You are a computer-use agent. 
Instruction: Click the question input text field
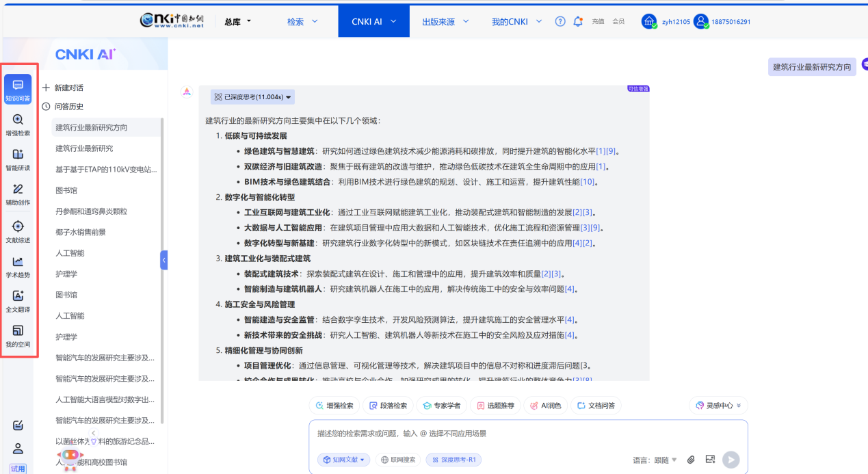[x=528, y=434]
